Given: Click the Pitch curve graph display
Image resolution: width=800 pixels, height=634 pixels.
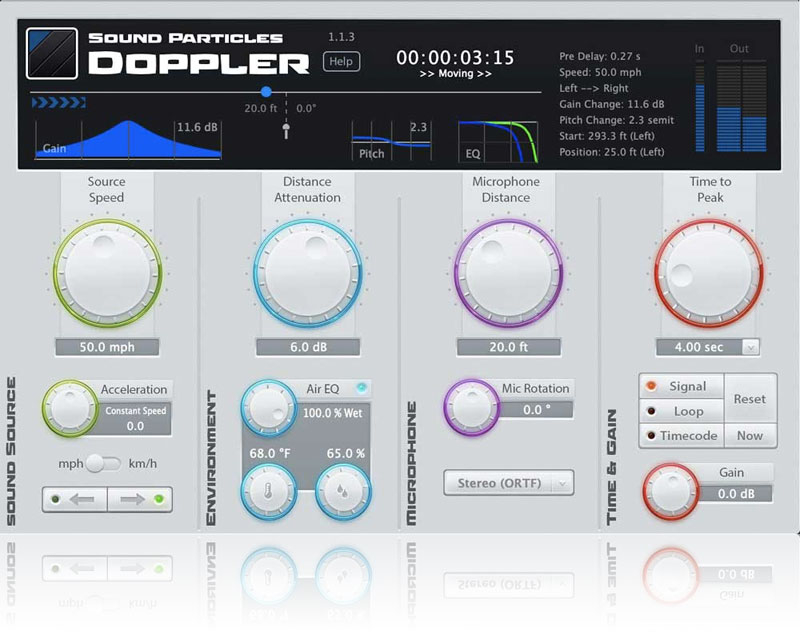Looking at the screenshot, I should (x=390, y=141).
